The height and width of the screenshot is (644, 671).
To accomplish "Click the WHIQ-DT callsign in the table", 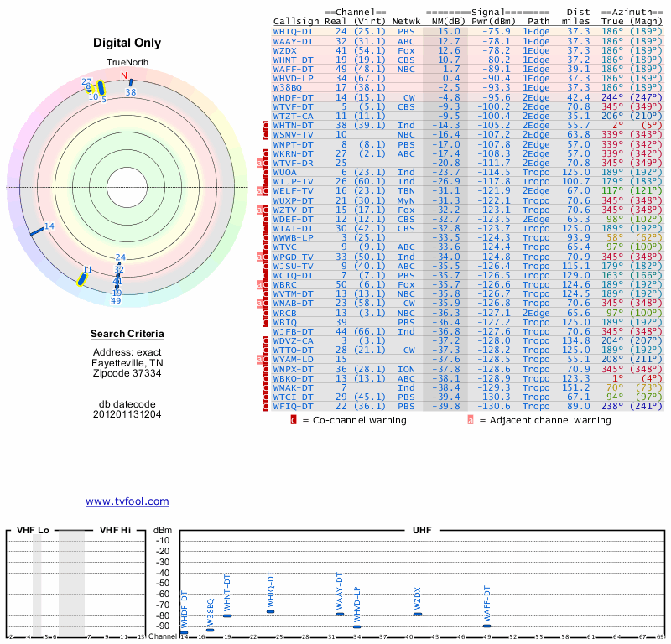I will [x=294, y=30].
